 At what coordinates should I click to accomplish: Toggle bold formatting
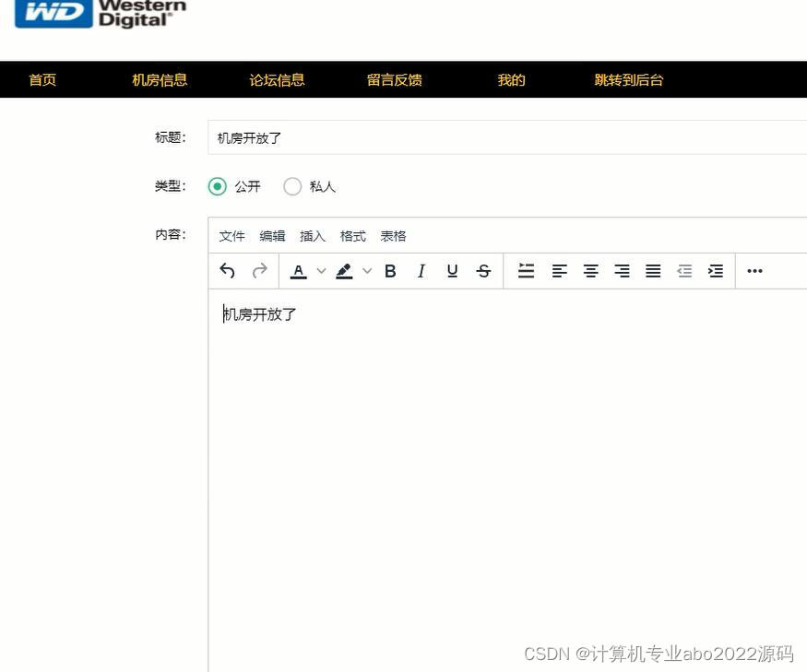pyautogui.click(x=390, y=271)
